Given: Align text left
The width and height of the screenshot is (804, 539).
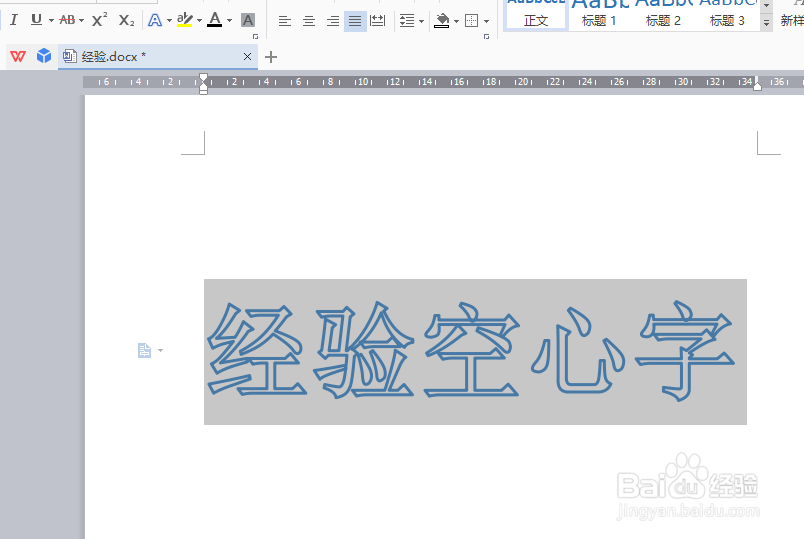Looking at the screenshot, I should point(285,21).
